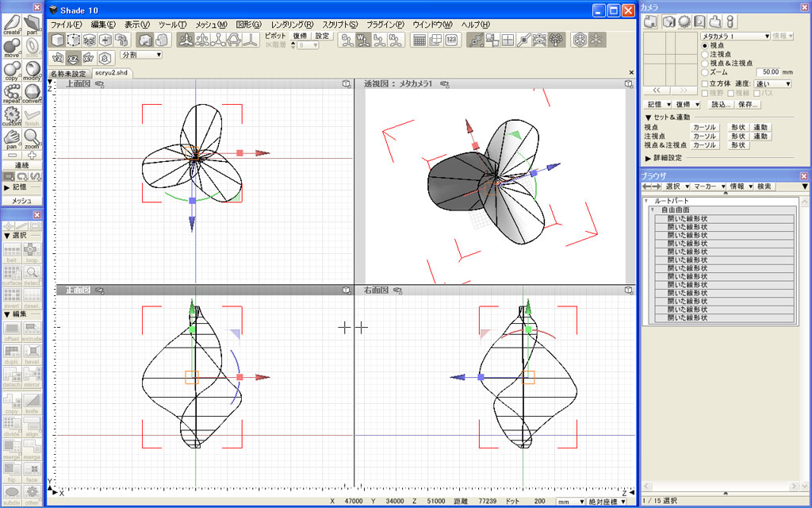Screen dimensions: 812x508
Task: Enable the 立方体 checkbox
Action: [x=705, y=83]
